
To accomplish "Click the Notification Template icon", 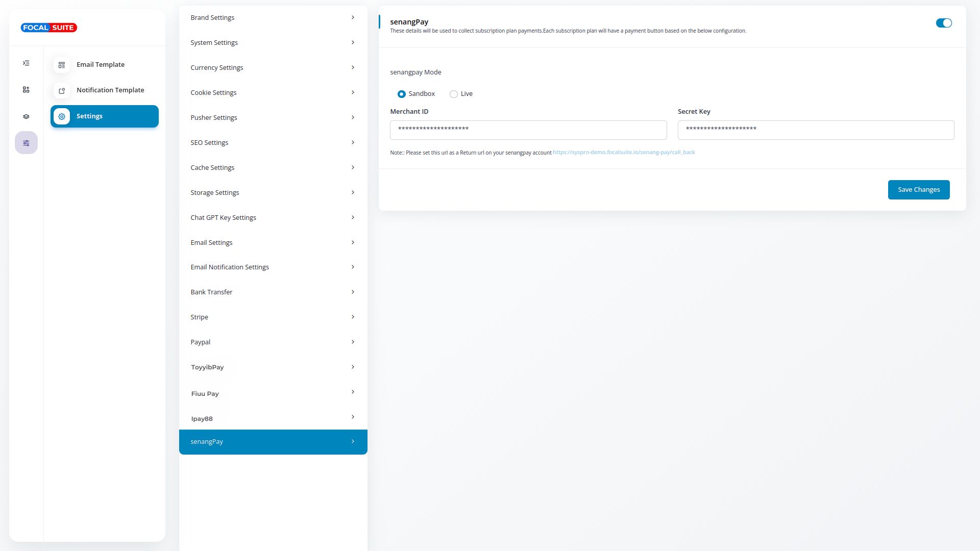I will point(62,91).
